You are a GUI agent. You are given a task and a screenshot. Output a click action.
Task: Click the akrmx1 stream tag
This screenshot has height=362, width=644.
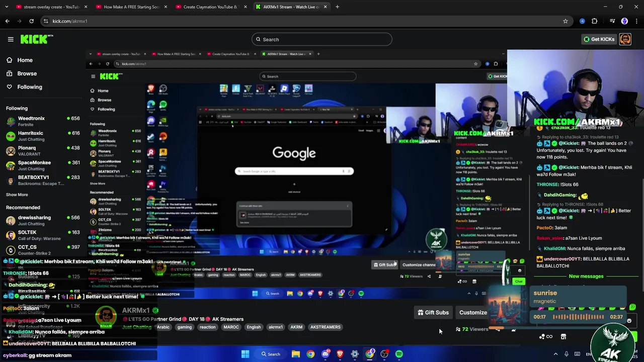pos(276,327)
